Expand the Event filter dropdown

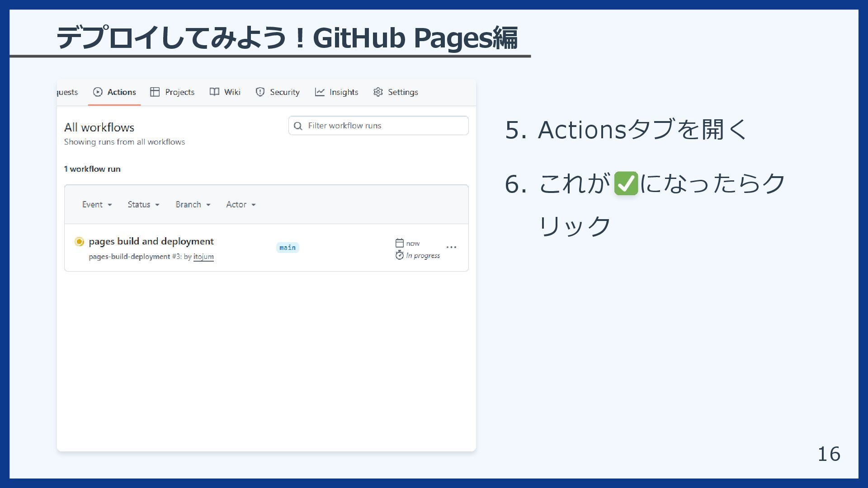click(x=97, y=205)
